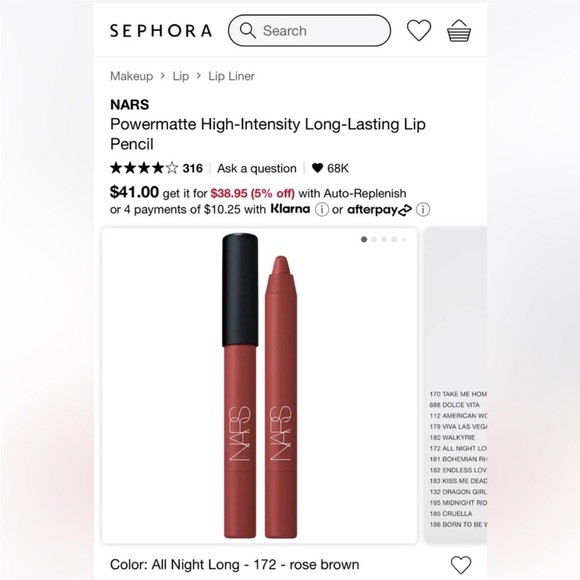
Task: Click the 68K loves heart icon
Action: (x=317, y=168)
